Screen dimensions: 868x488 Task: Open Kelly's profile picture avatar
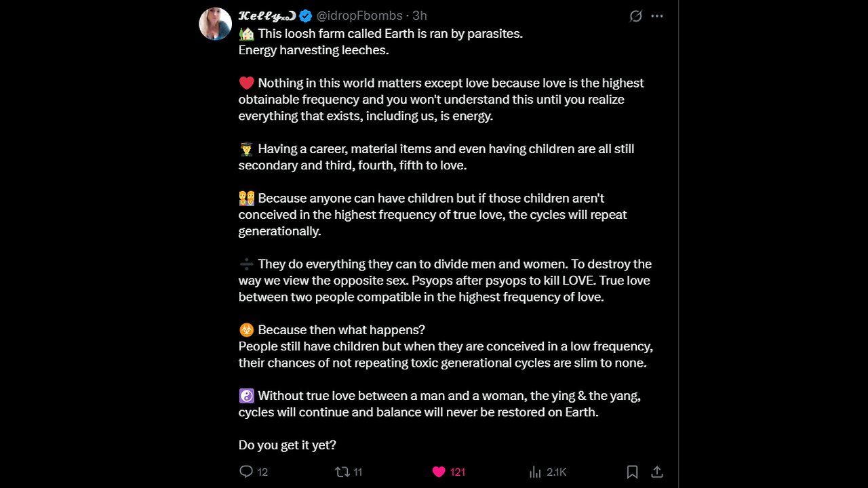coord(215,24)
